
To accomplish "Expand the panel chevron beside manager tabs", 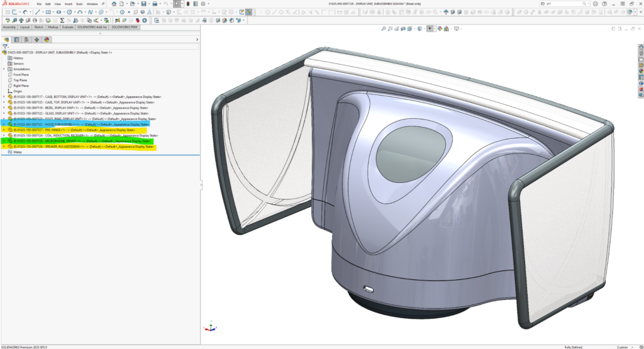I will (197, 40).
